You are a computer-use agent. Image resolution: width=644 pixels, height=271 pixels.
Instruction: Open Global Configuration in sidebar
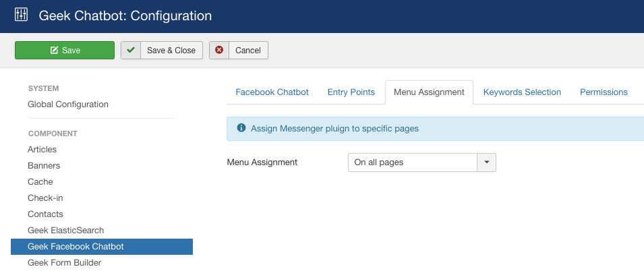68,104
